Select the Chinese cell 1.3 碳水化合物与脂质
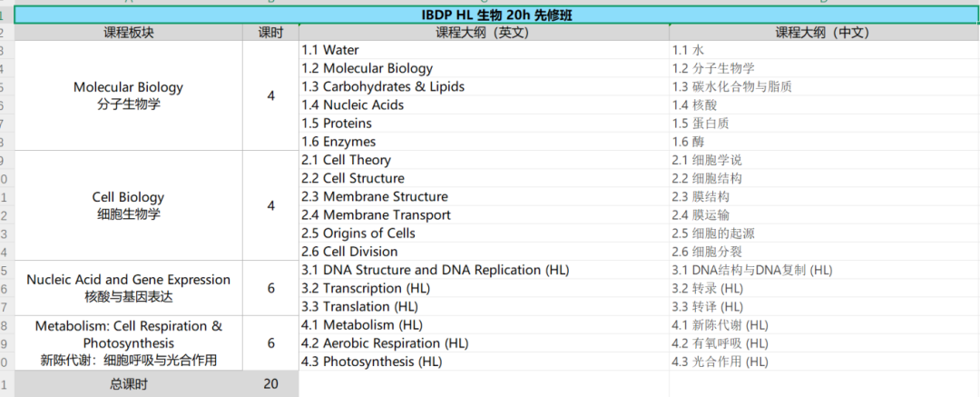The height and width of the screenshot is (397, 980). (824, 86)
